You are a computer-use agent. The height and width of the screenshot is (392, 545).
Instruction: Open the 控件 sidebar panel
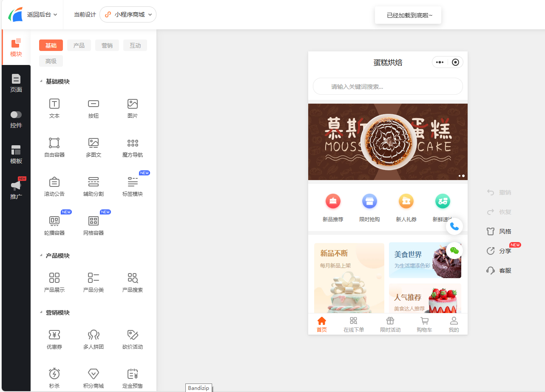point(16,118)
